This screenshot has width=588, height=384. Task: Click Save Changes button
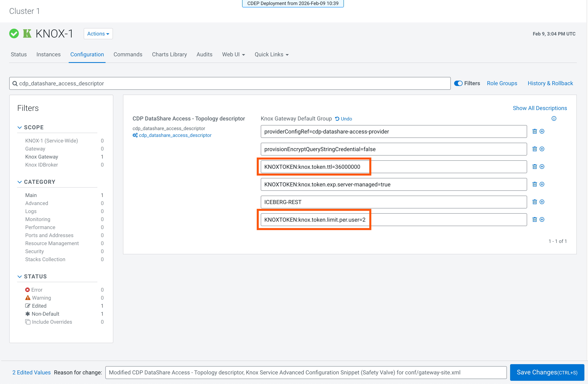(547, 372)
